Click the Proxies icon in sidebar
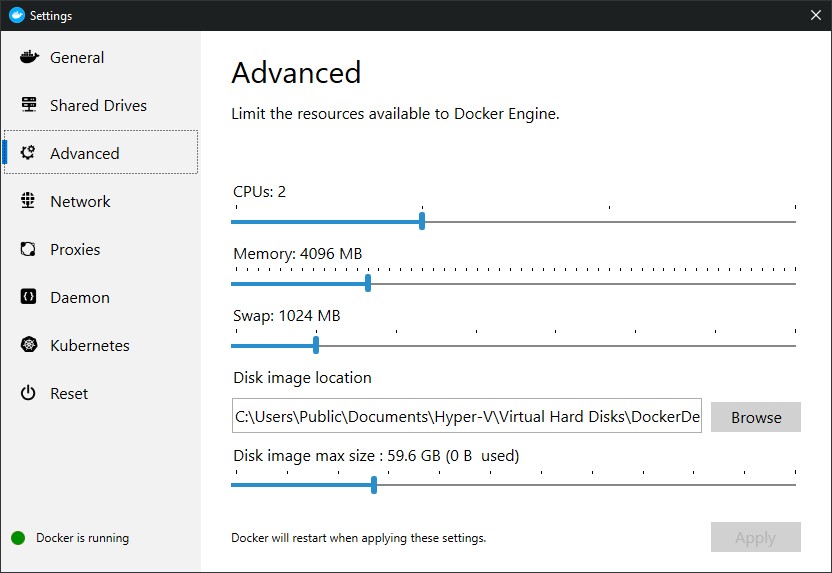 (x=28, y=249)
